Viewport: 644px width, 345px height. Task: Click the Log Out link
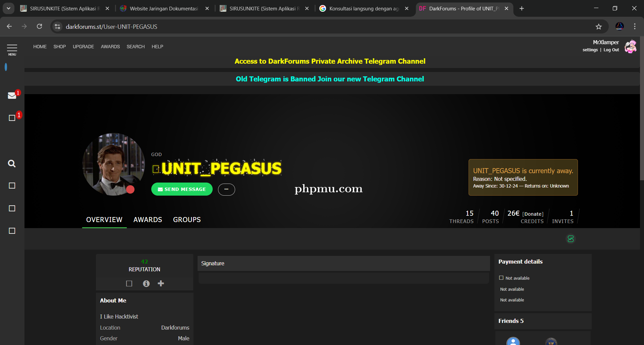point(611,50)
